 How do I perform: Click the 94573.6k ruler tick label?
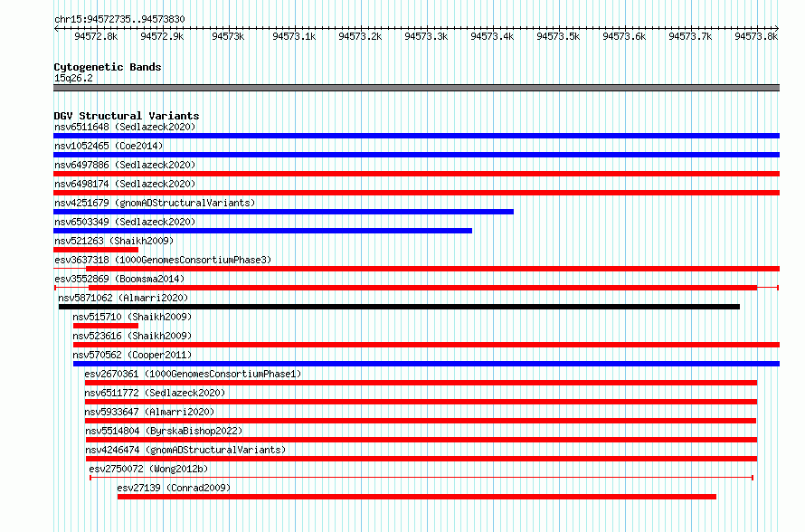pos(624,36)
